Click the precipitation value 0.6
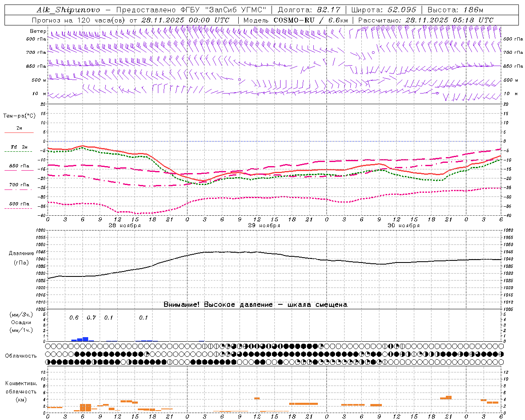The image size is (525, 420). [74, 318]
